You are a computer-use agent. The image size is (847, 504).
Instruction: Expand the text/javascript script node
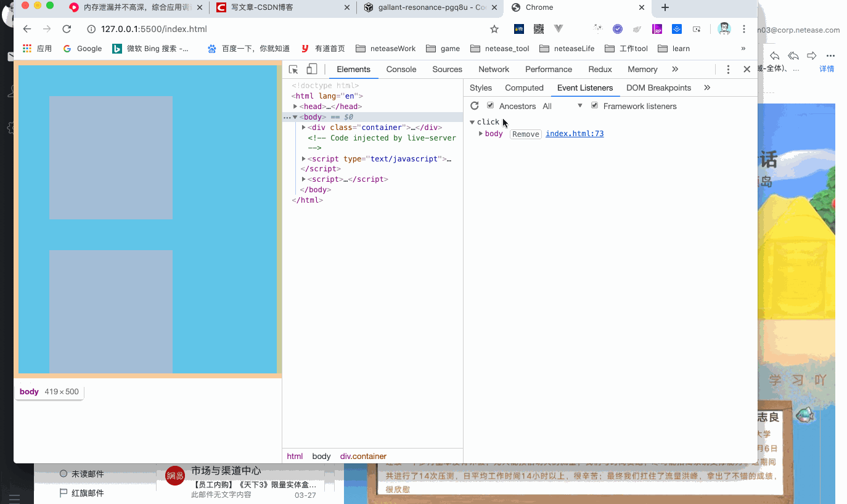pos(304,159)
